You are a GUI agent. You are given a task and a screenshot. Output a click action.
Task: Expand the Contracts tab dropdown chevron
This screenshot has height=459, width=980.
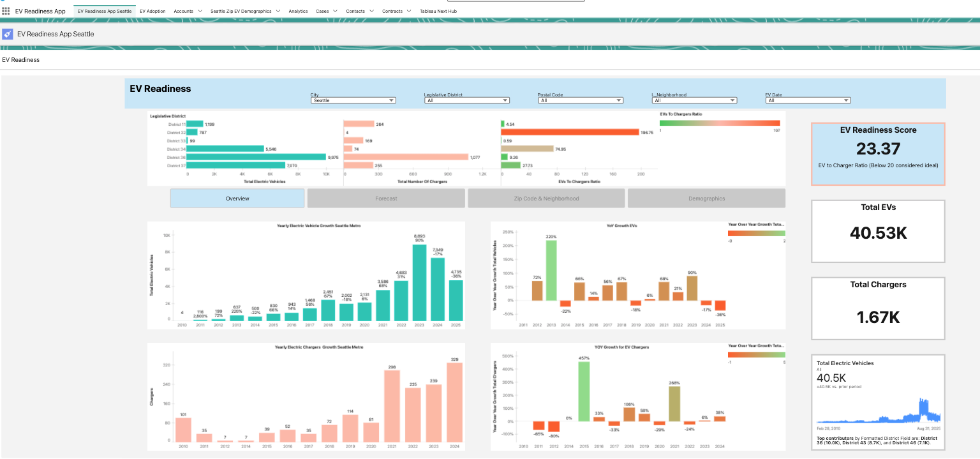coord(409,11)
